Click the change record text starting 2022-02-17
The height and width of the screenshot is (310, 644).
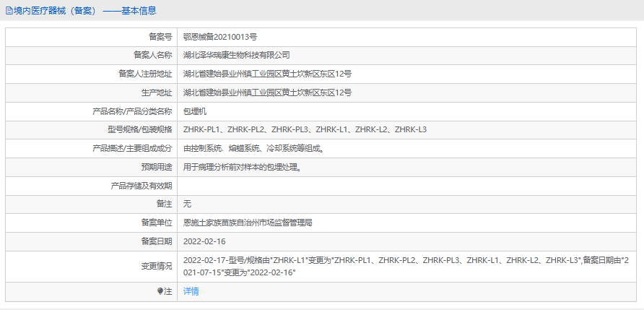(x=406, y=267)
